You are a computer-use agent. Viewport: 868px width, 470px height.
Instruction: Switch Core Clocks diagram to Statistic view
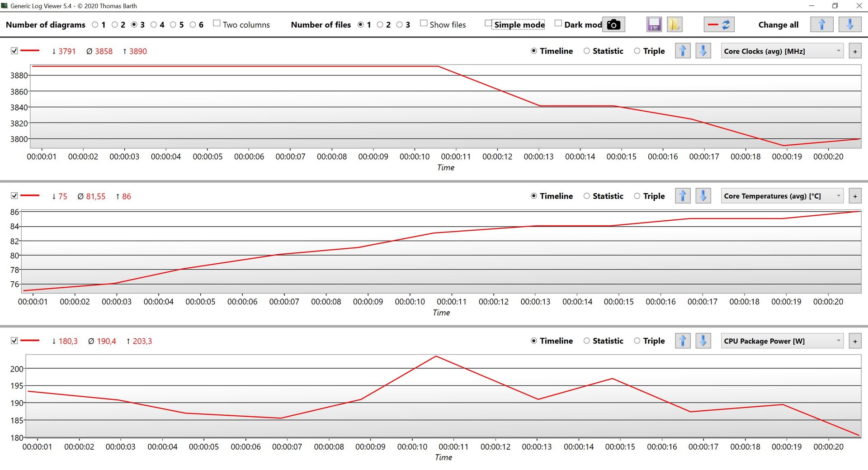tap(587, 51)
